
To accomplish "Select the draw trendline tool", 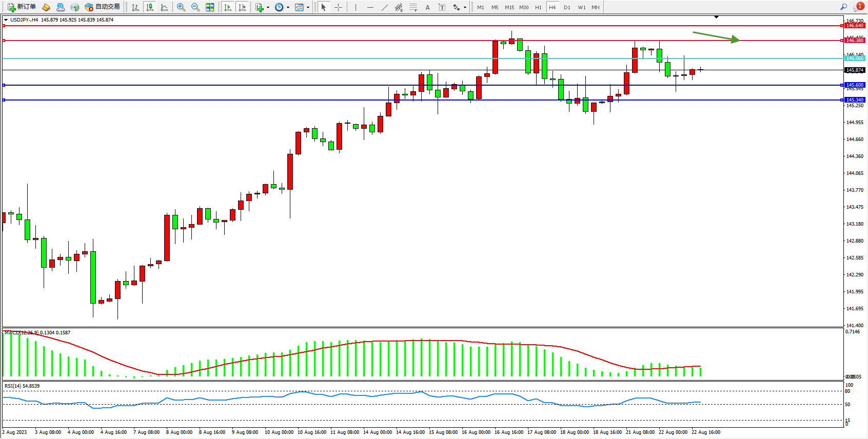I will pos(385,7).
